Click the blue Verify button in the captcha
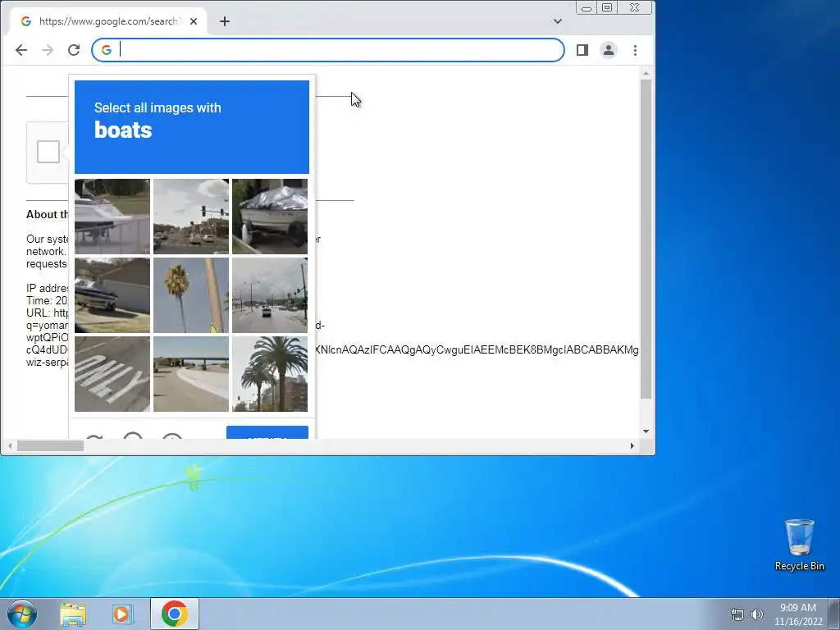Viewport: 840px width, 630px height. click(267, 432)
